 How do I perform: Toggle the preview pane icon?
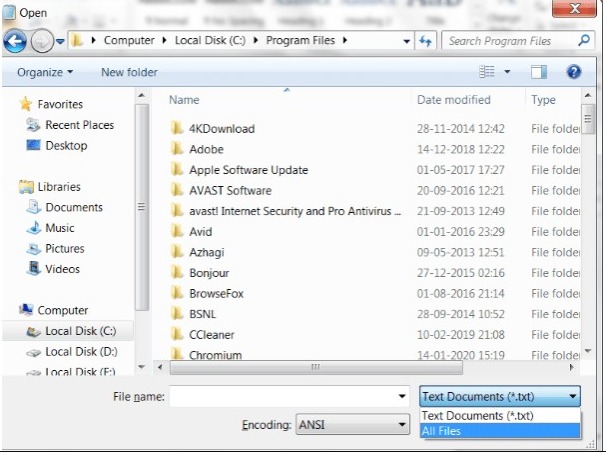click(539, 72)
